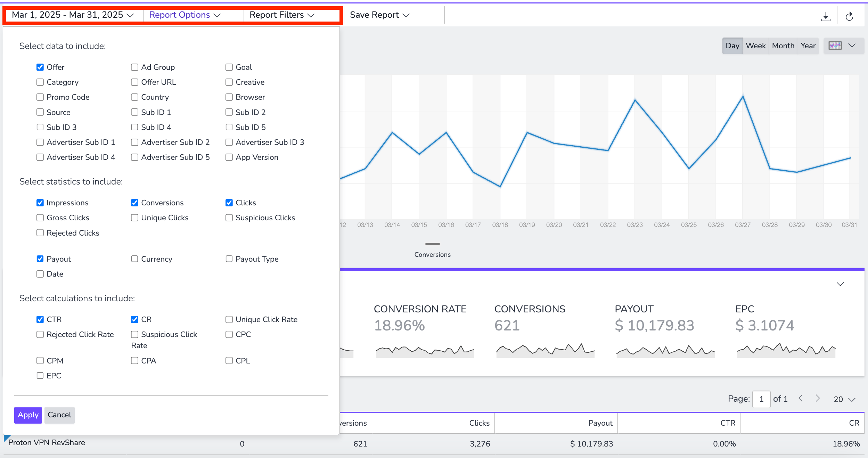
Task: Go to the next page arrow
Action: [818, 398]
